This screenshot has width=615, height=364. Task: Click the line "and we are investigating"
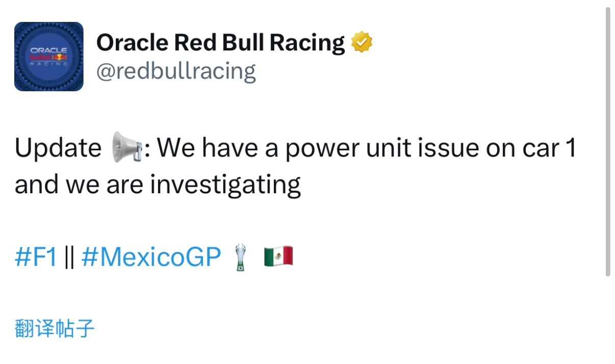click(158, 185)
